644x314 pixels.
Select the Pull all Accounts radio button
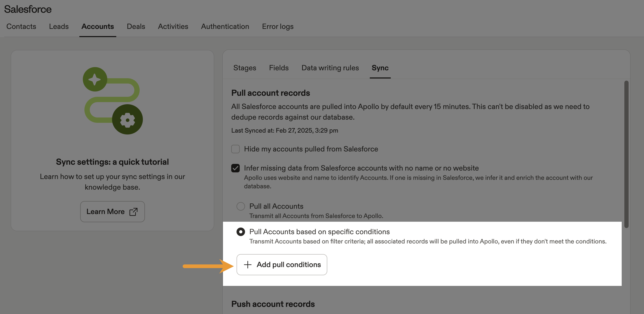(x=241, y=206)
